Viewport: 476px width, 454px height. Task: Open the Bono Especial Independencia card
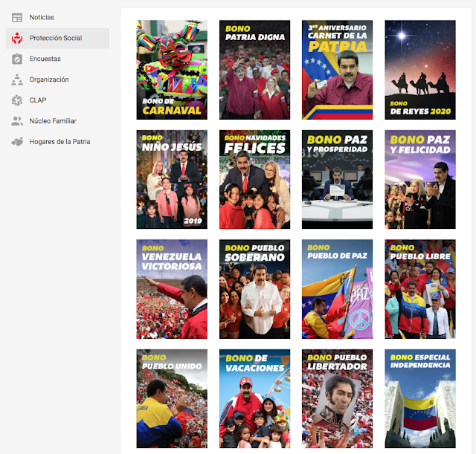pos(420,398)
